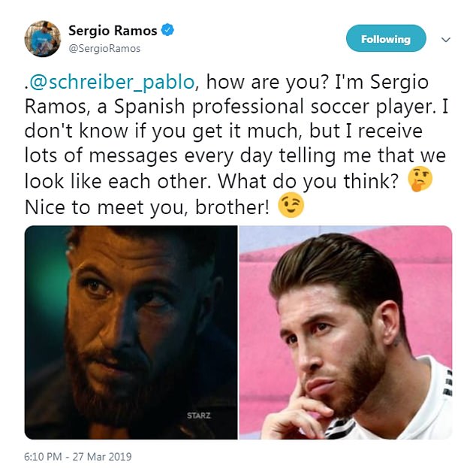Visit the @SergioRamos handle link
The width and height of the screenshot is (476, 468).
(104, 49)
